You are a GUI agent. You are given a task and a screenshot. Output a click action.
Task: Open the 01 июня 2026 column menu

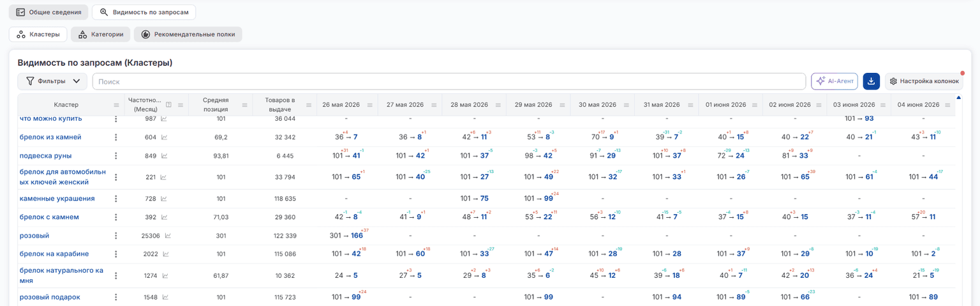tap(755, 105)
